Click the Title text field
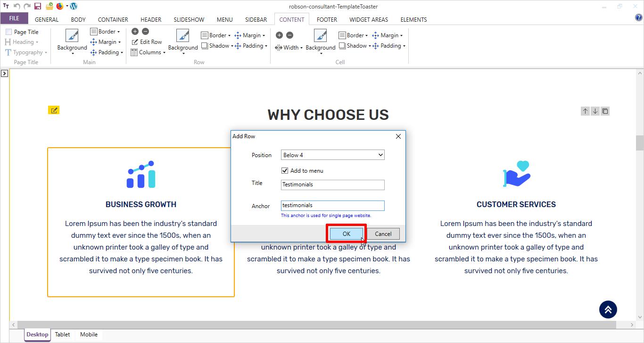 [x=332, y=185]
